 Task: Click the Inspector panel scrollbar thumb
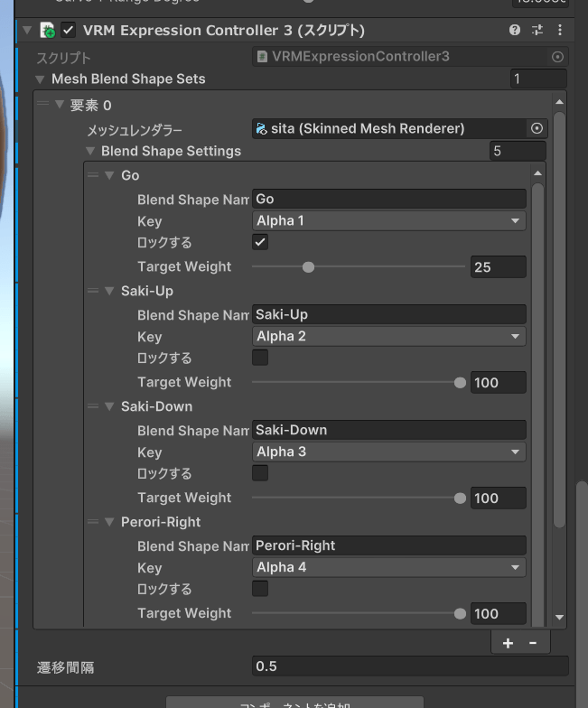[x=582, y=595]
